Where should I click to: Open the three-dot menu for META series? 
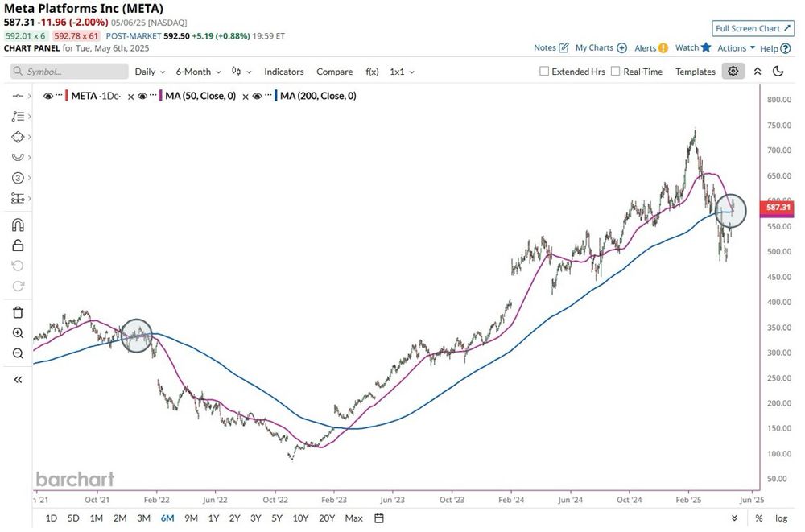tap(59, 96)
